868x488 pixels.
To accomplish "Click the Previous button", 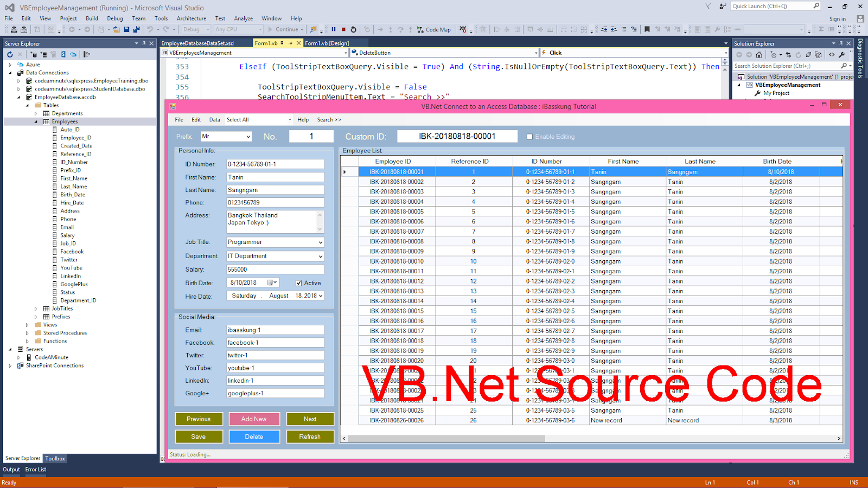I will pos(199,419).
